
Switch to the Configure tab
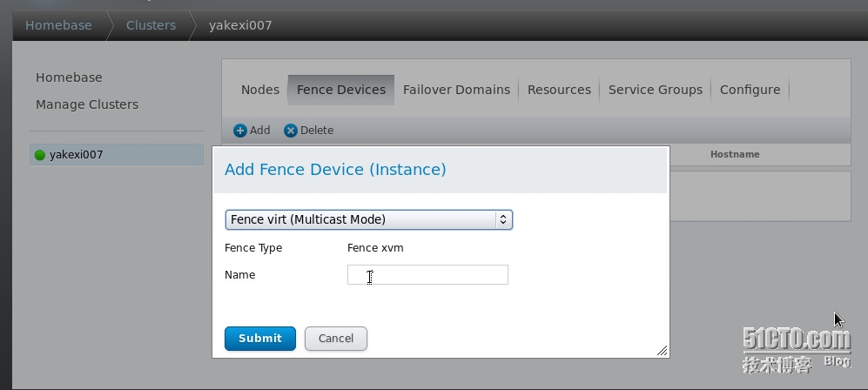(750, 90)
